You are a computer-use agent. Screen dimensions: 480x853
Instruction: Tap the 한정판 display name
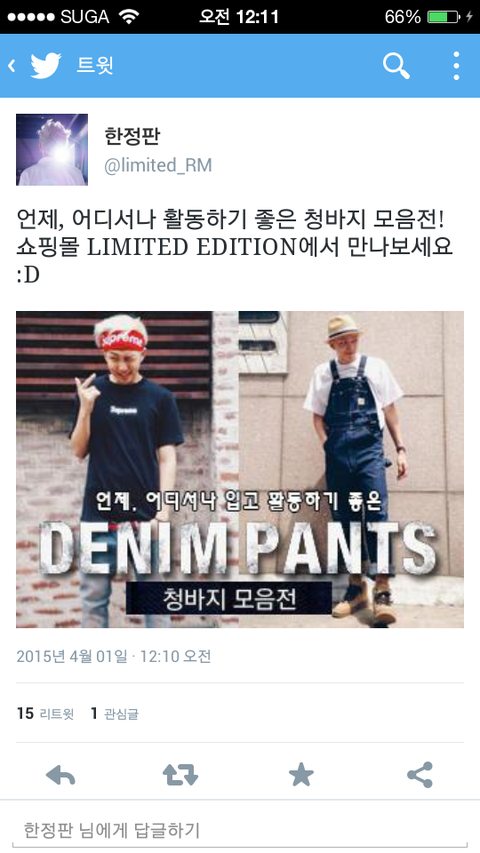click(x=132, y=136)
